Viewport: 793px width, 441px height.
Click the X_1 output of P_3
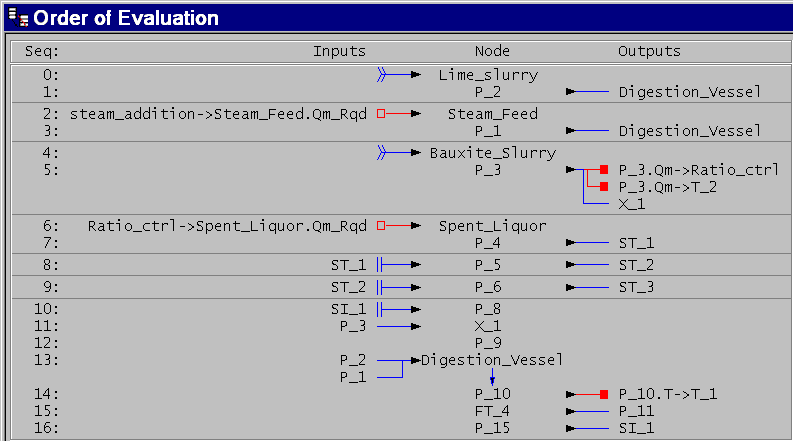tap(632, 204)
